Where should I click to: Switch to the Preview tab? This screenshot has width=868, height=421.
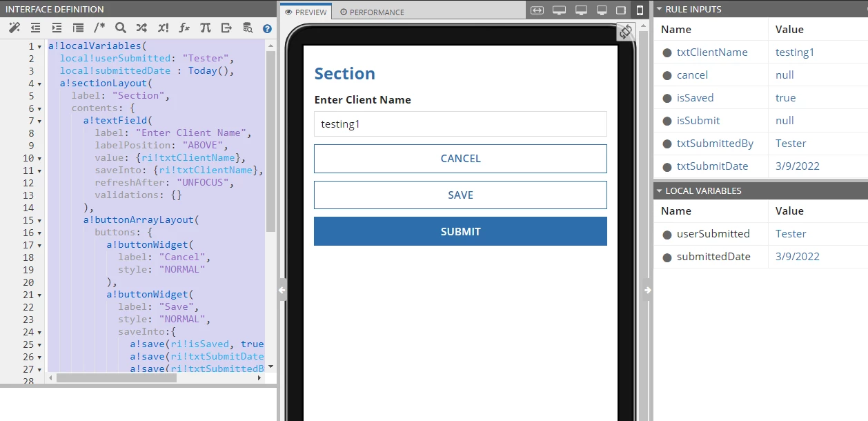(x=306, y=12)
